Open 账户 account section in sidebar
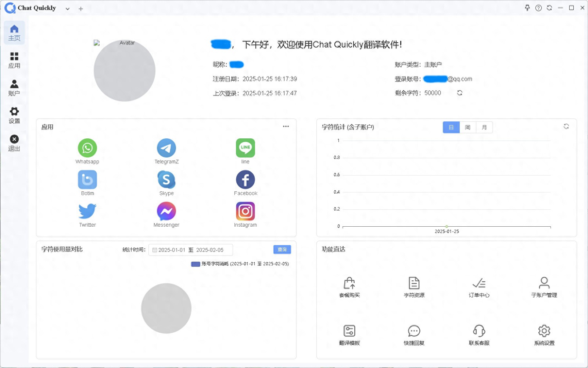The image size is (588, 368). (x=14, y=88)
